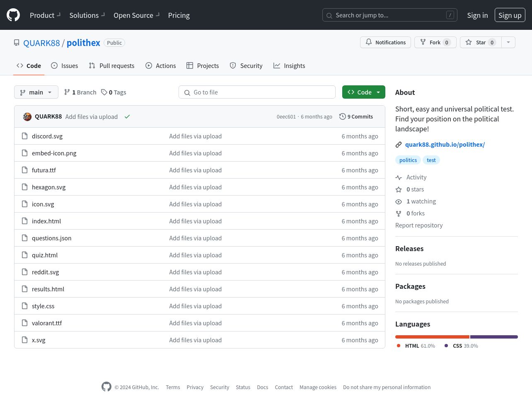Open the reddit.svg file
Image resolution: width=532 pixels, height=409 pixels.
pos(46,272)
